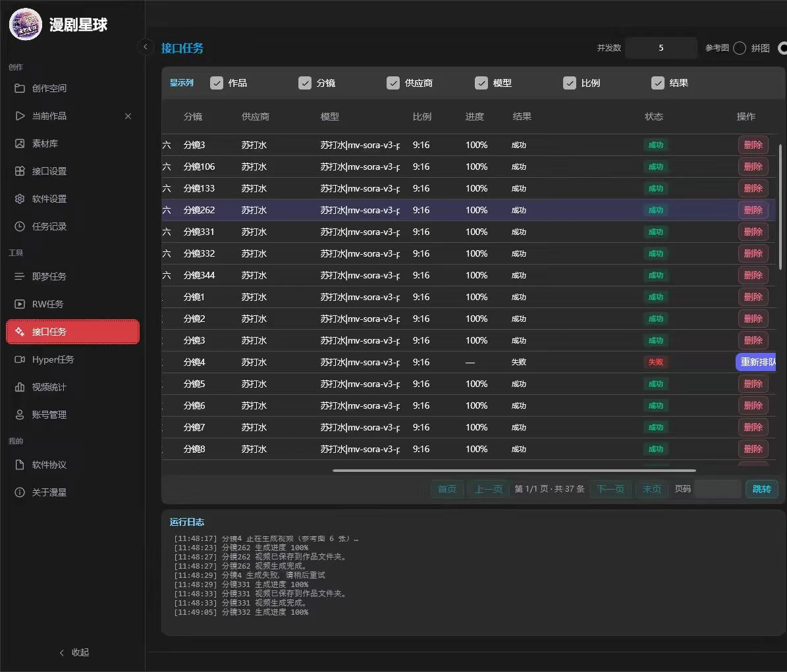Image resolution: width=787 pixels, height=672 pixels.
Task: Go to 首页 first page
Action: pyautogui.click(x=447, y=489)
